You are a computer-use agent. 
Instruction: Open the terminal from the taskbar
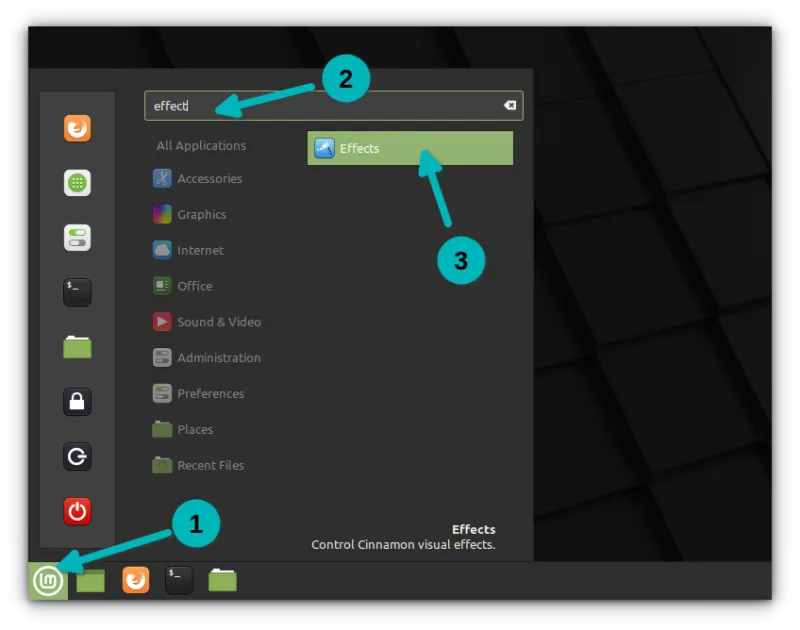click(178, 580)
